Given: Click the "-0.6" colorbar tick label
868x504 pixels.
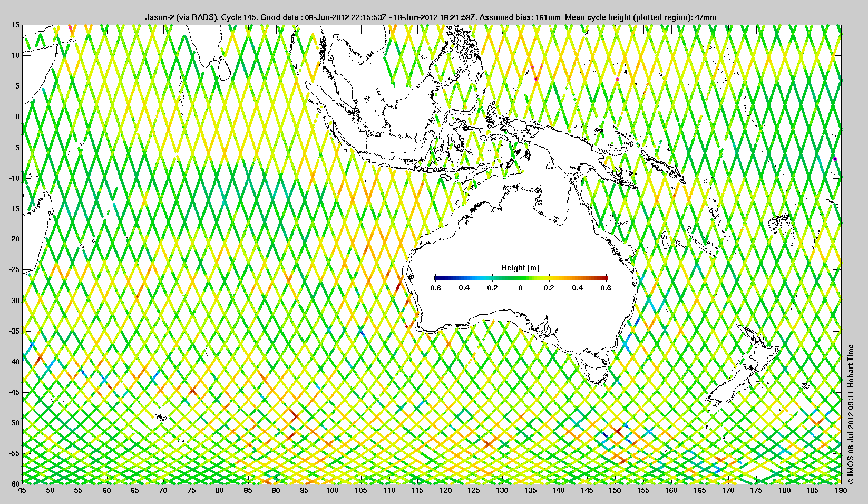Looking at the screenshot, I should click(434, 288).
